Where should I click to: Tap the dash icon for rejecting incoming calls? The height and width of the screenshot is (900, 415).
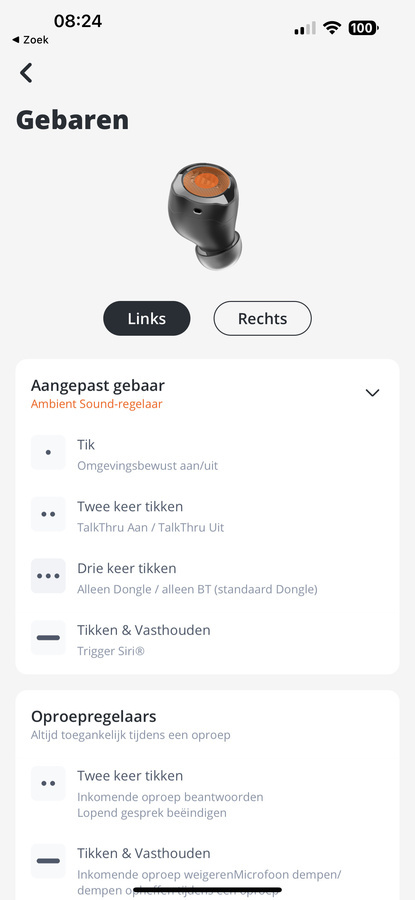[x=48, y=860]
